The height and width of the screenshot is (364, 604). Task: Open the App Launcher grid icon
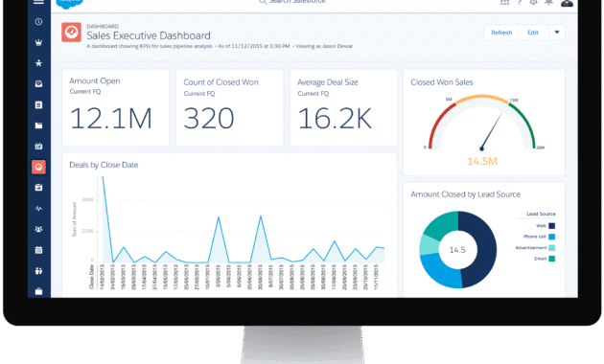pyautogui.click(x=504, y=2)
